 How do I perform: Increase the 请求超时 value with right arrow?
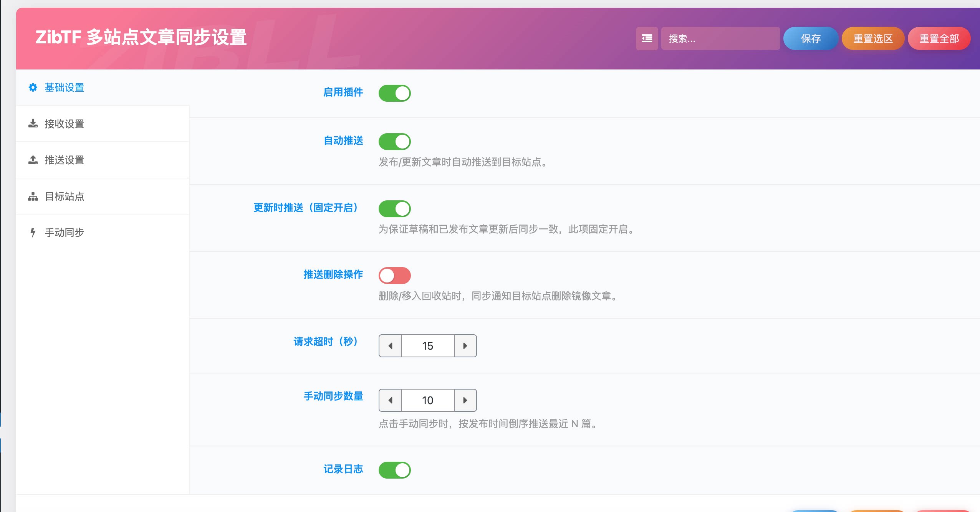tap(465, 345)
